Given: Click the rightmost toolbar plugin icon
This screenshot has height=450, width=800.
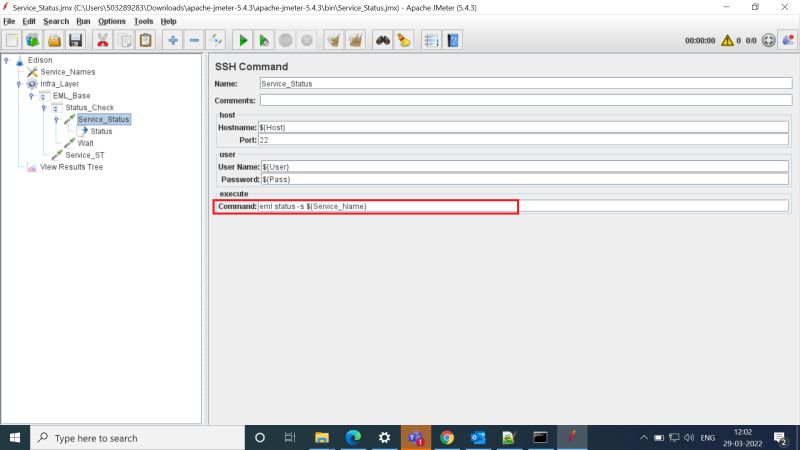Looking at the screenshot, I should click(788, 40).
